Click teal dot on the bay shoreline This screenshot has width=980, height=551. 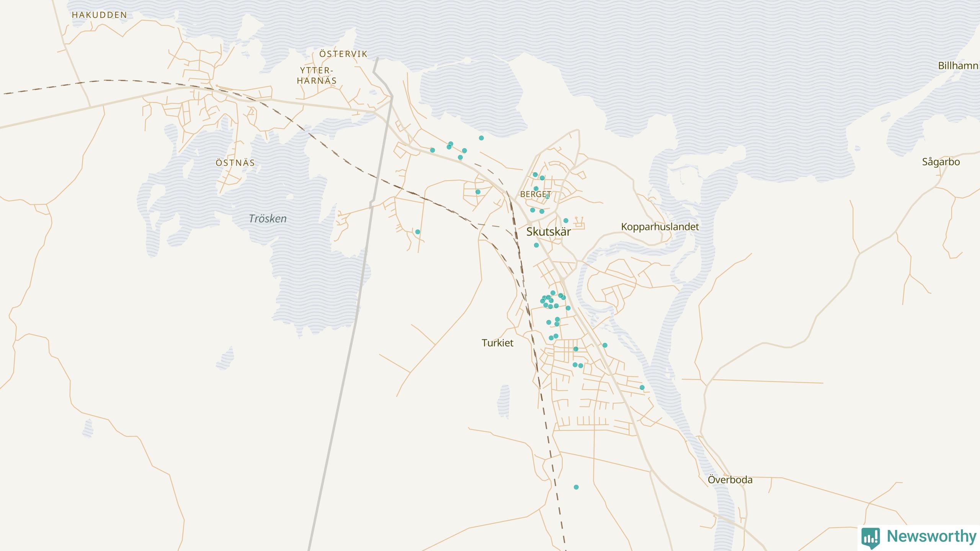click(481, 138)
